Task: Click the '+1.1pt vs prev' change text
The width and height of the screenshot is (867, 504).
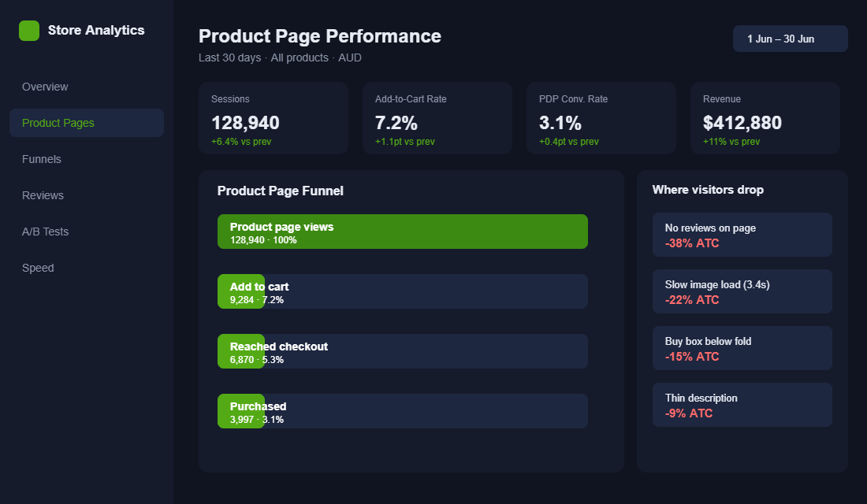Action: pos(405,142)
